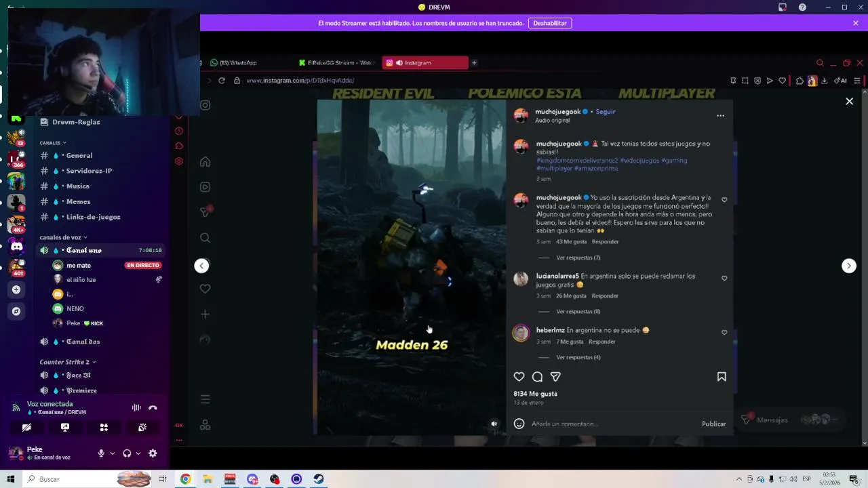Open microphone input options chevron

tap(113, 453)
